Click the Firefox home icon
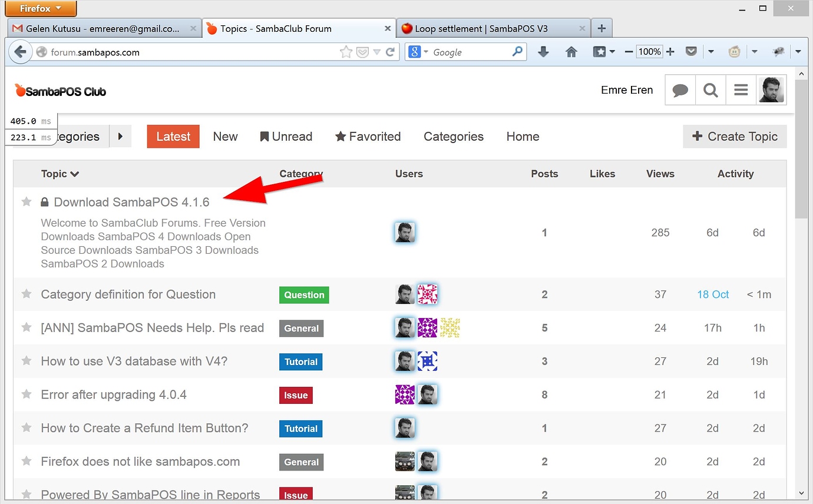Image resolution: width=813 pixels, height=504 pixels. pos(571,52)
